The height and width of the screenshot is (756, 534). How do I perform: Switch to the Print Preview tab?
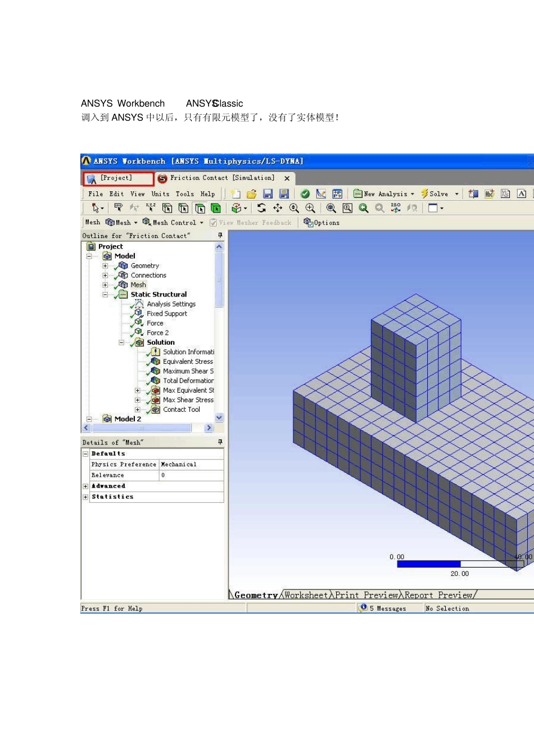tap(366, 595)
